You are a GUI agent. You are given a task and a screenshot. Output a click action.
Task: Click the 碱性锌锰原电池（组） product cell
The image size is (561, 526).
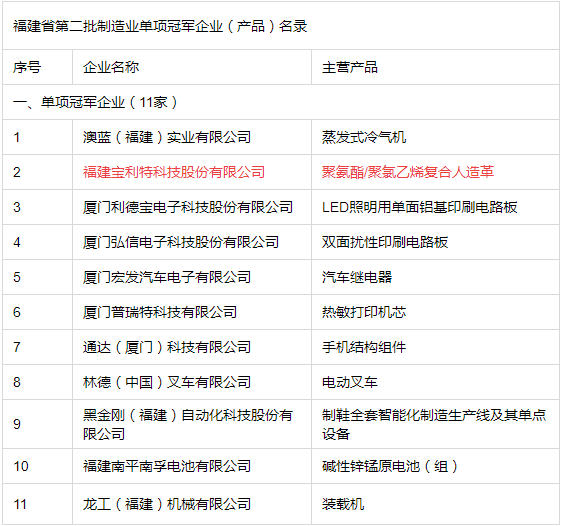point(390,466)
